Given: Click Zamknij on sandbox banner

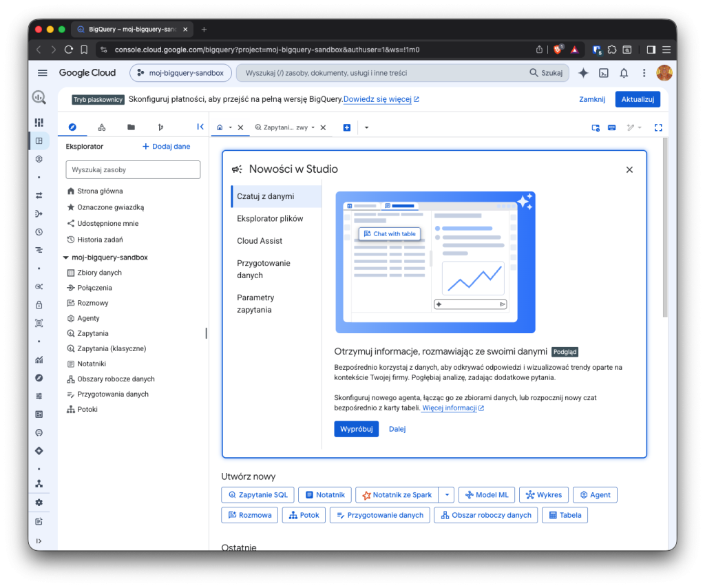Looking at the screenshot, I should point(591,99).
